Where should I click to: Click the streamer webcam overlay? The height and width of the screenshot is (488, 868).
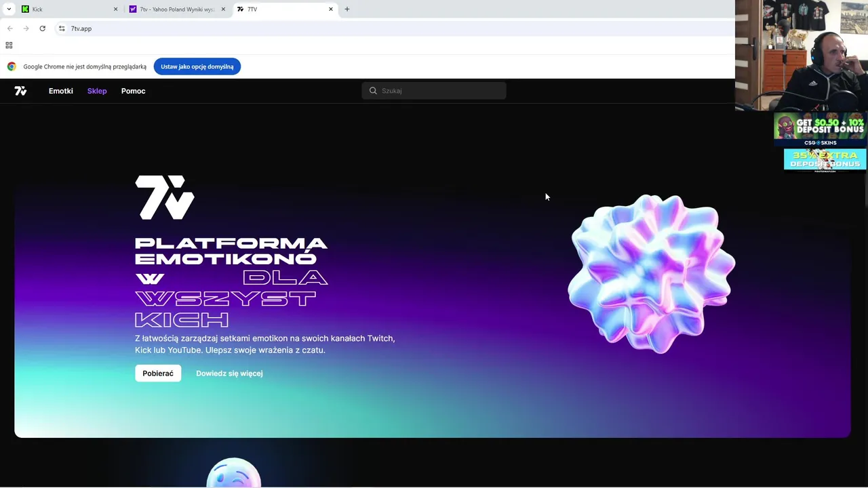802,55
